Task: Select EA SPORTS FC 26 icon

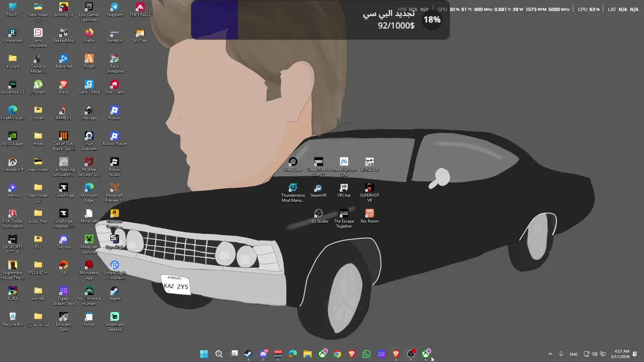Action: point(13,244)
